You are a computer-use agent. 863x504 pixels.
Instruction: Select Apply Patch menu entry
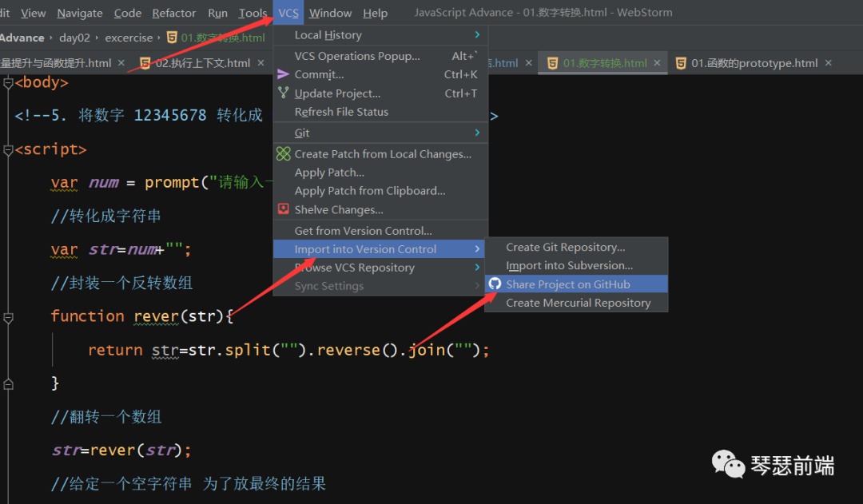pos(380,173)
